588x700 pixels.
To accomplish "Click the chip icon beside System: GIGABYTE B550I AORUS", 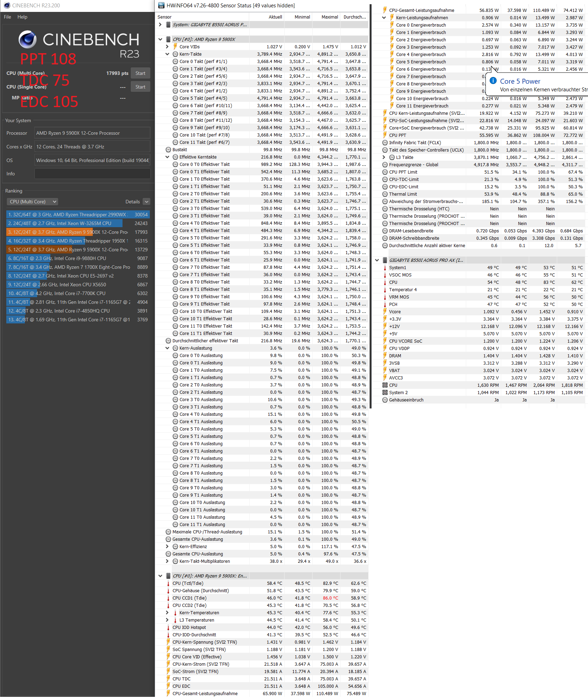I will [168, 24].
